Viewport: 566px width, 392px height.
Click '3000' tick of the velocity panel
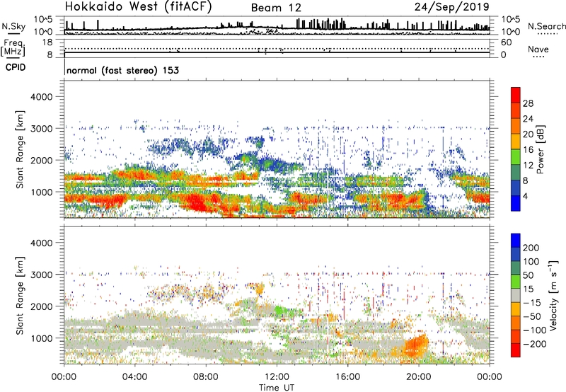[x=42, y=275]
